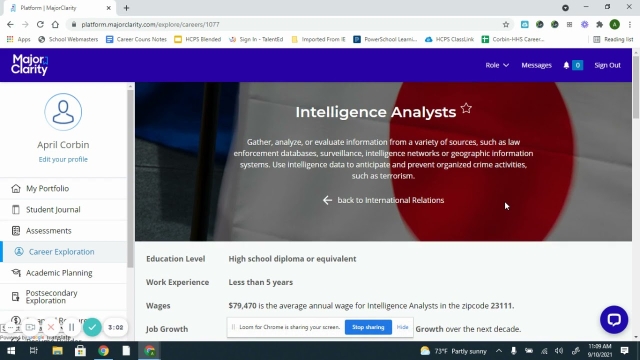This screenshot has height=360, width=640.
Task: Open the PowerSchool Learning bookmark
Action: coord(385,40)
